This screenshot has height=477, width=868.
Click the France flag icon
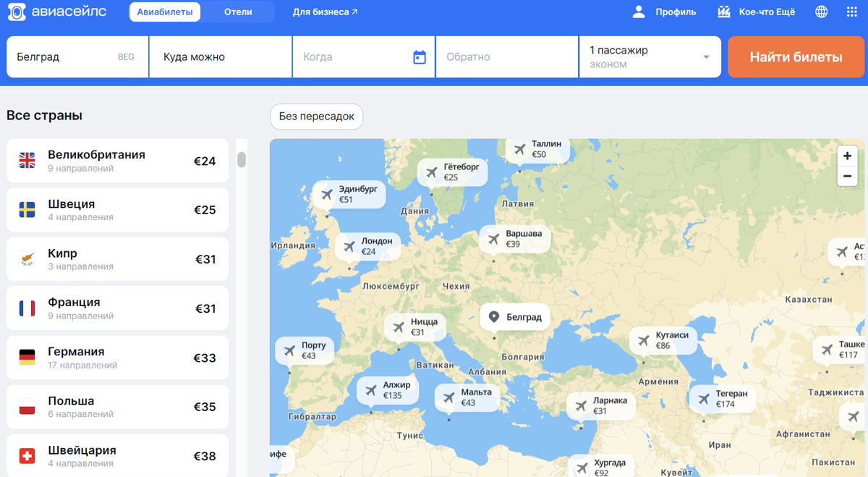point(27,308)
